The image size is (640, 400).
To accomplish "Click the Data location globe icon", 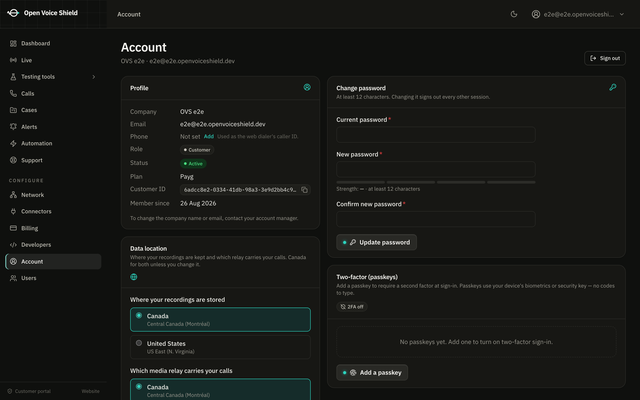I will tap(133, 277).
